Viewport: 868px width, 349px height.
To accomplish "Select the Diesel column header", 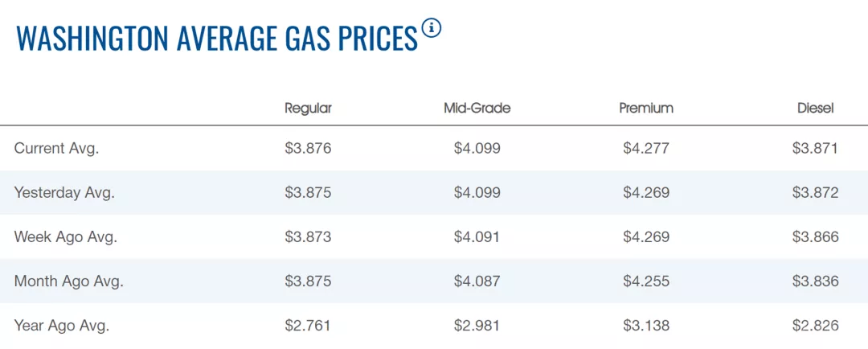I will pyautogui.click(x=816, y=108).
